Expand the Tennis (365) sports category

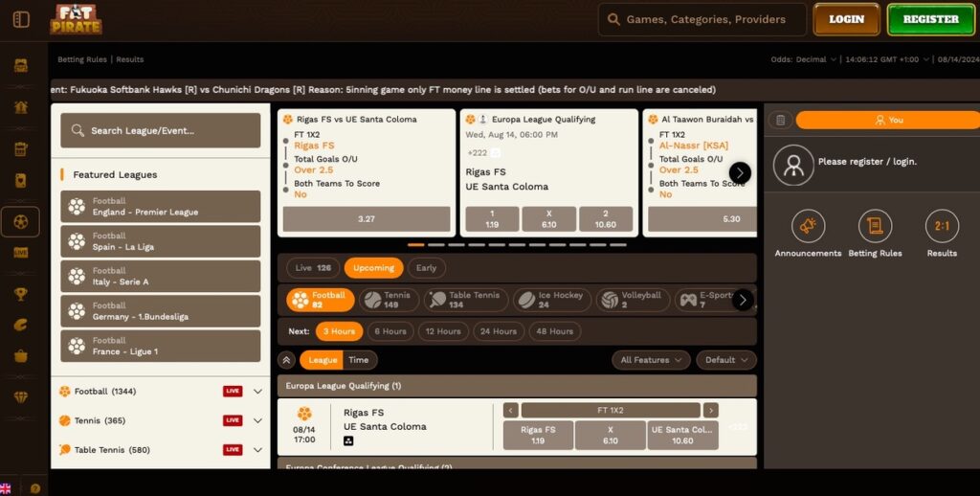257,420
